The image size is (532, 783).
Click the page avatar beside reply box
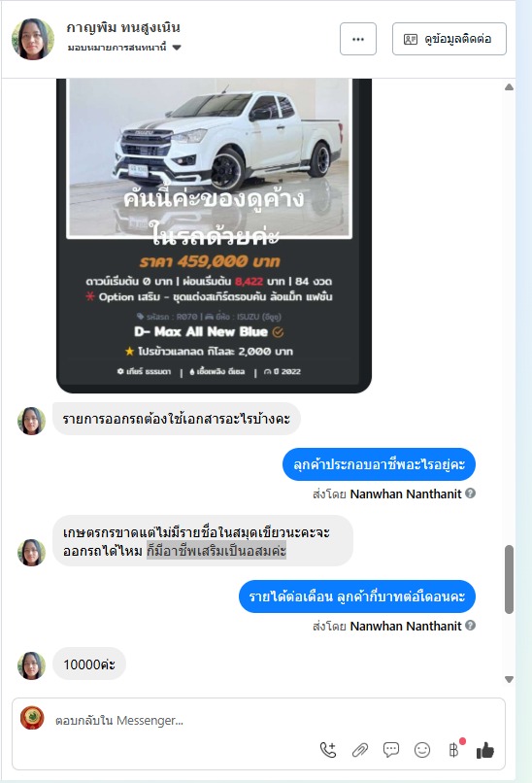32,718
